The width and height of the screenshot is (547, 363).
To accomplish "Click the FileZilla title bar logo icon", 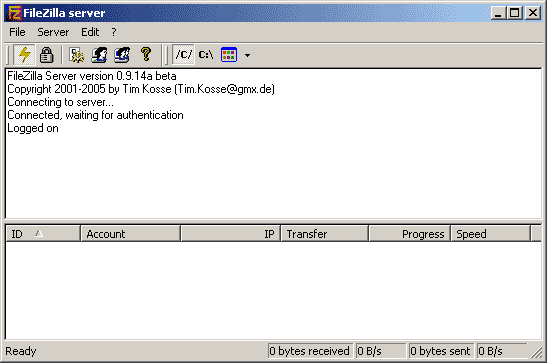I will pyautogui.click(x=15, y=13).
